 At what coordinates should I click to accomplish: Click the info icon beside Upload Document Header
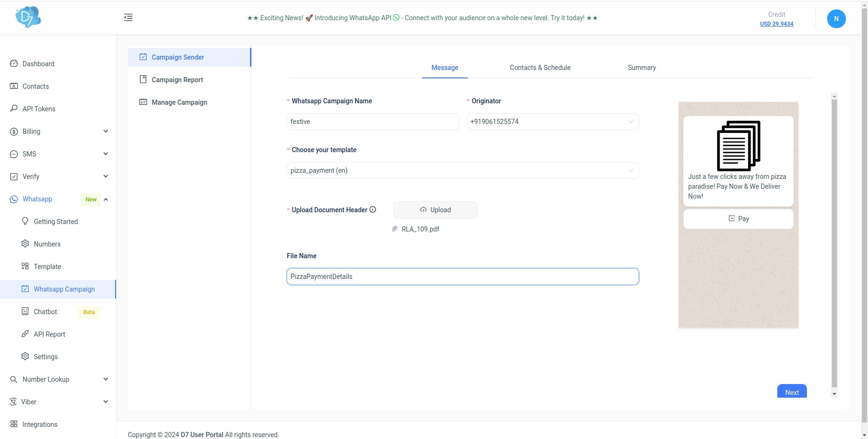[x=373, y=210]
